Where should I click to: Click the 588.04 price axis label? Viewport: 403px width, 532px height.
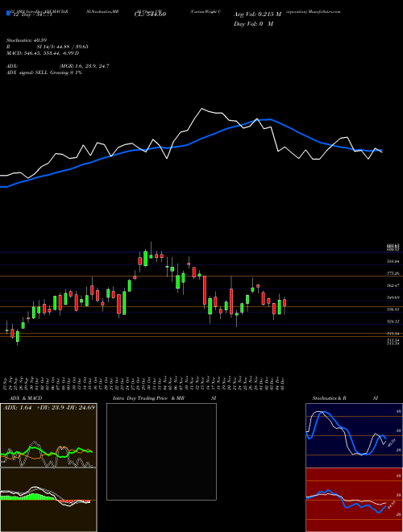click(393, 261)
